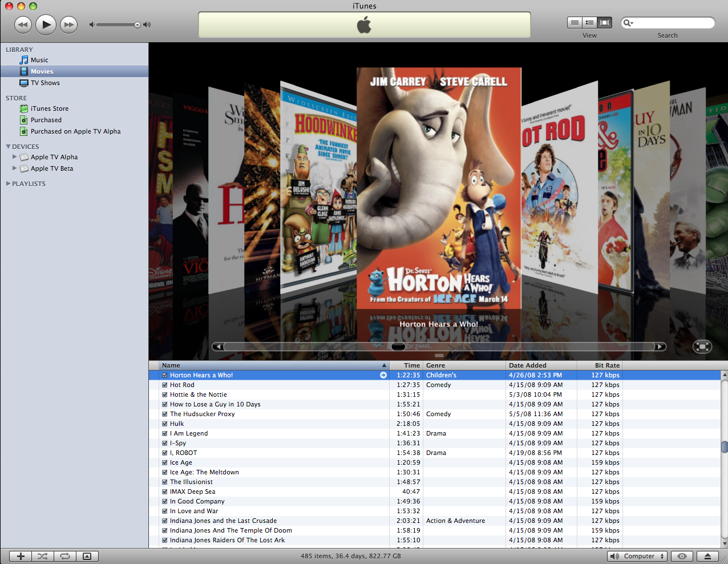This screenshot has width=728, height=564.
Task: Toggle shuffle playback
Action: pyautogui.click(x=43, y=556)
